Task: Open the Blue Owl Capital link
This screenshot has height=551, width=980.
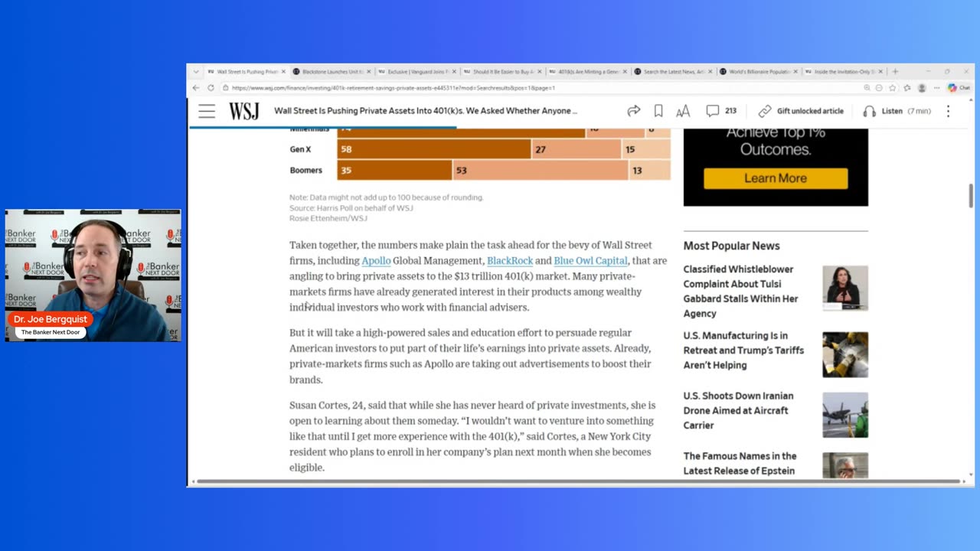Action: 590,261
